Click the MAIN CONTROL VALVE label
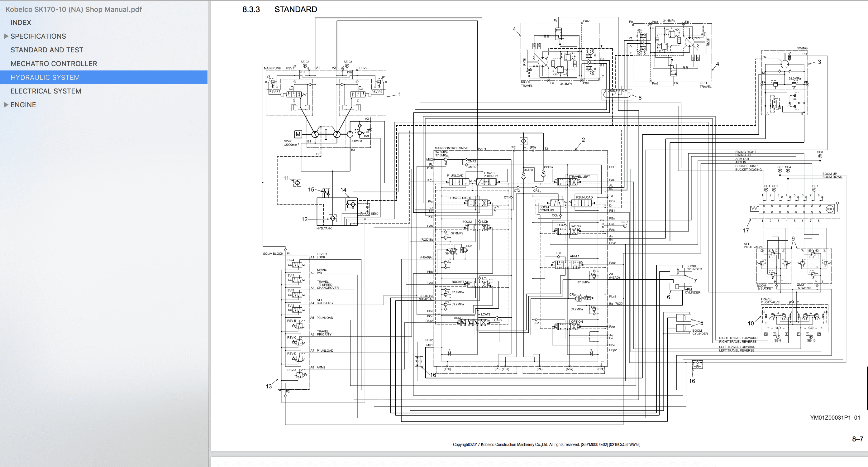The height and width of the screenshot is (467, 868). click(x=451, y=148)
